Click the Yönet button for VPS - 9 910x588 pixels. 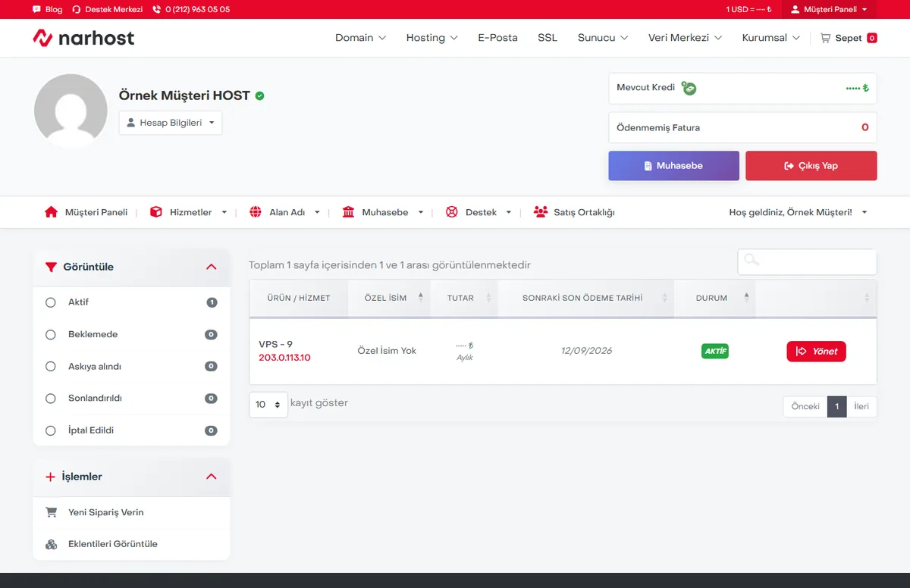click(x=816, y=352)
